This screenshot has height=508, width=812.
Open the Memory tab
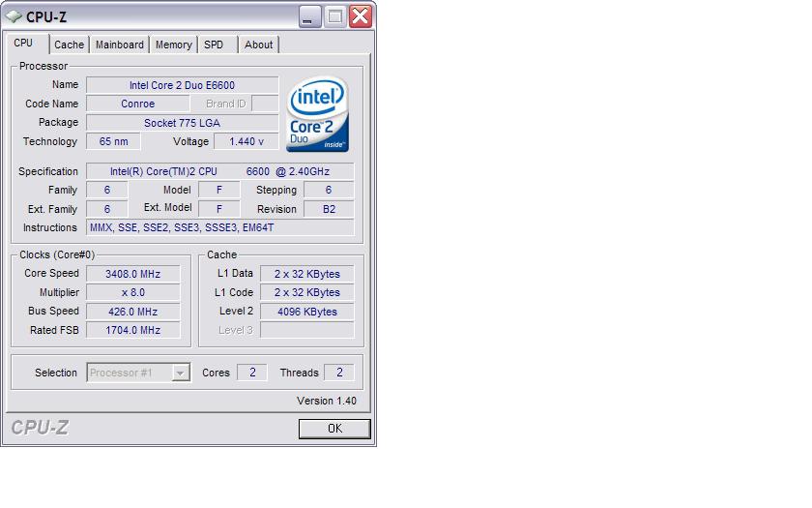pyautogui.click(x=173, y=45)
